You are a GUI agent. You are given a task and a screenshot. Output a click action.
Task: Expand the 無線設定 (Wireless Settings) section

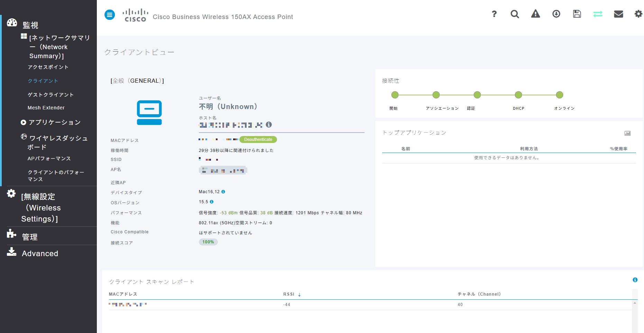tap(41, 208)
